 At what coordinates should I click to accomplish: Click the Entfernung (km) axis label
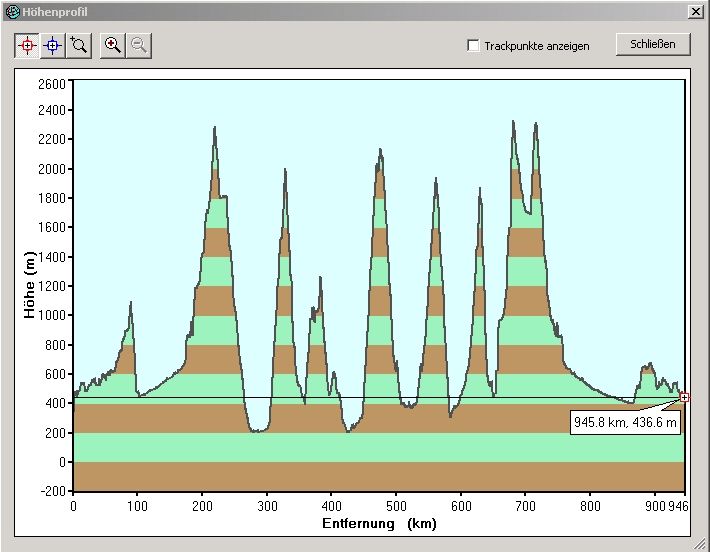pos(379,523)
